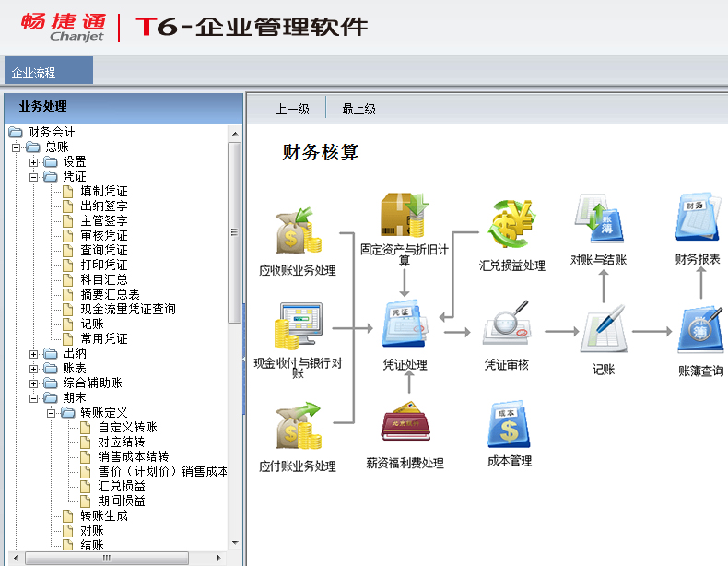
Task: Expand the 综合辅助账 tree node
Action: coord(34,383)
